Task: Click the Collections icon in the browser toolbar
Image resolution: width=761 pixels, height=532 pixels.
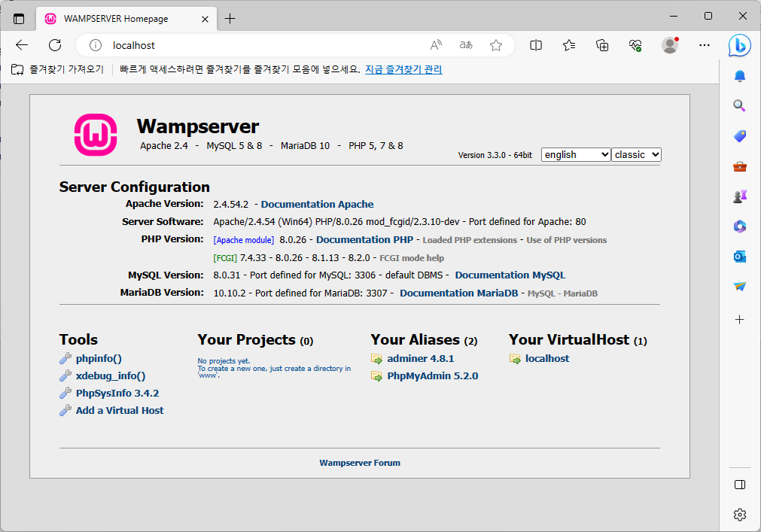Action: [602, 45]
